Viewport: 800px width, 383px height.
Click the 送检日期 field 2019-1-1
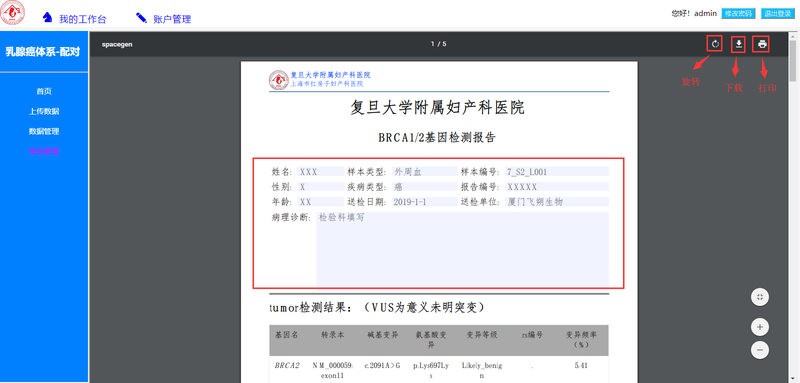(424, 201)
